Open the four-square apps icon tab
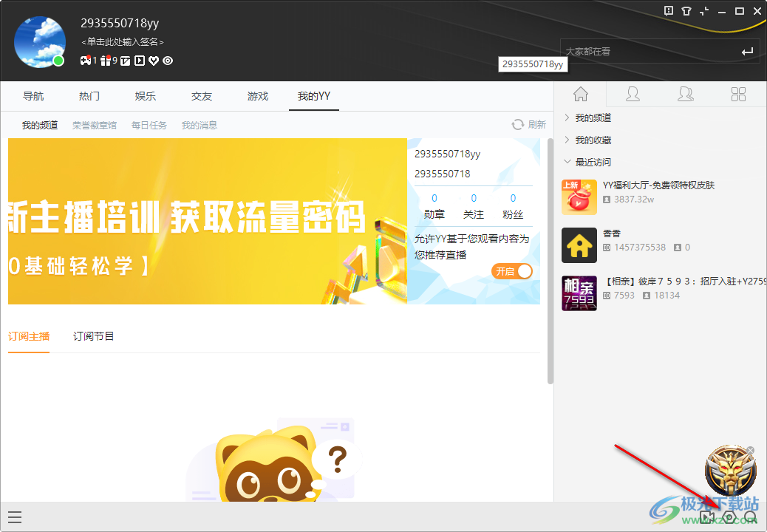Image resolution: width=767 pixels, height=532 pixels. click(x=739, y=94)
